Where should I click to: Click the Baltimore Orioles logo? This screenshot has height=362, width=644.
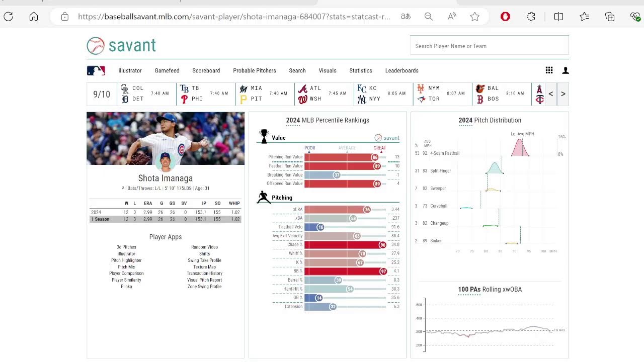click(480, 88)
